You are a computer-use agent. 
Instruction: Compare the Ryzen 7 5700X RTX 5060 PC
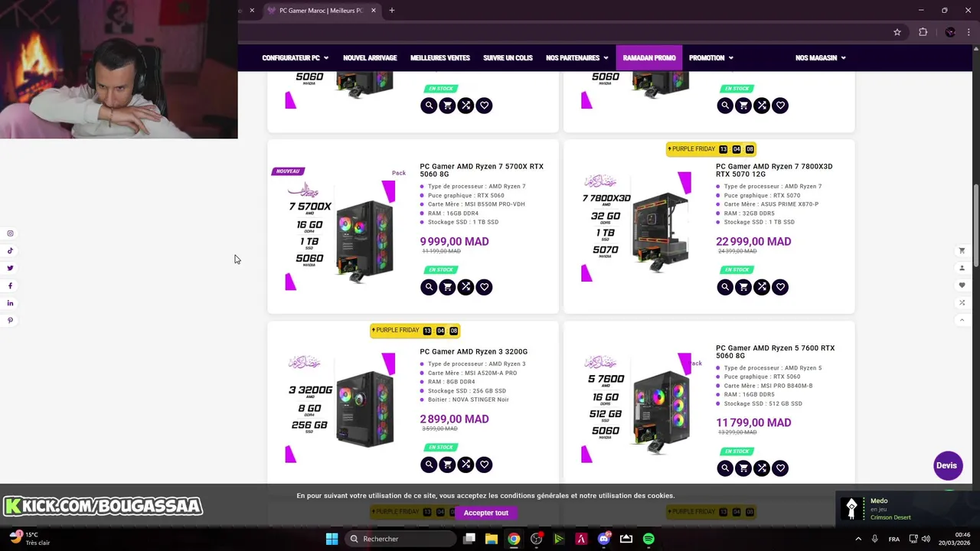point(465,287)
